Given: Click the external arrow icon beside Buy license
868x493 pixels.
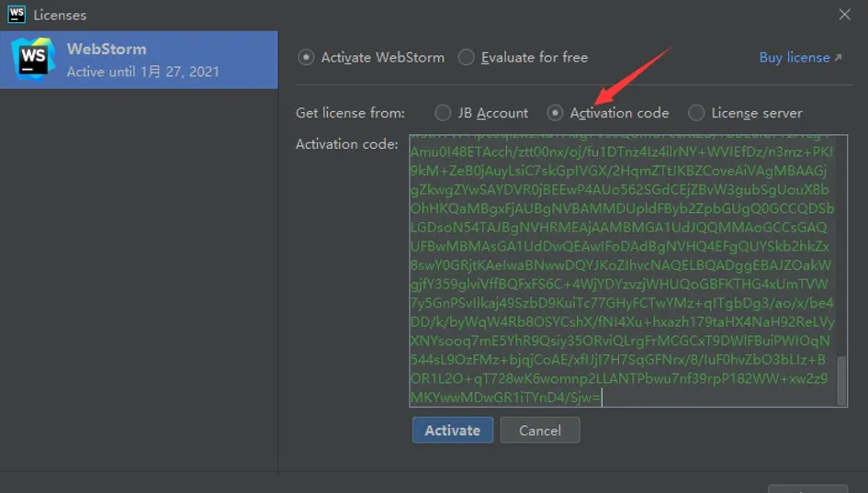Looking at the screenshot, I should [x=838, y=58].
